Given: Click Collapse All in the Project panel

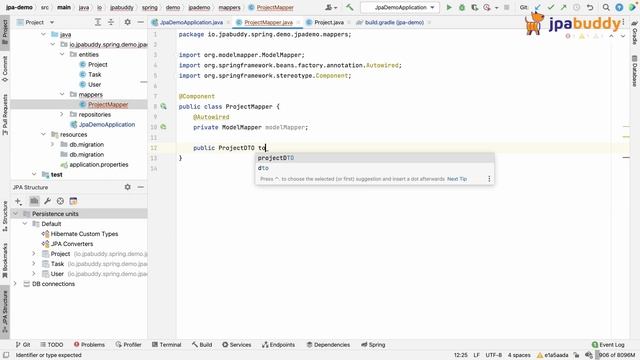Looking at the screenshot, I should click(111, 22).
